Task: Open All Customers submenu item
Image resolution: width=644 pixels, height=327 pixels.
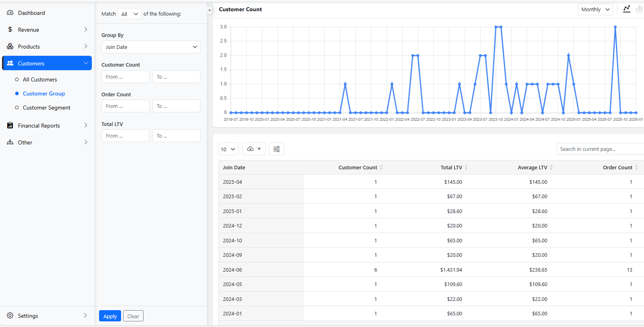Action: (x=40, y=79)
